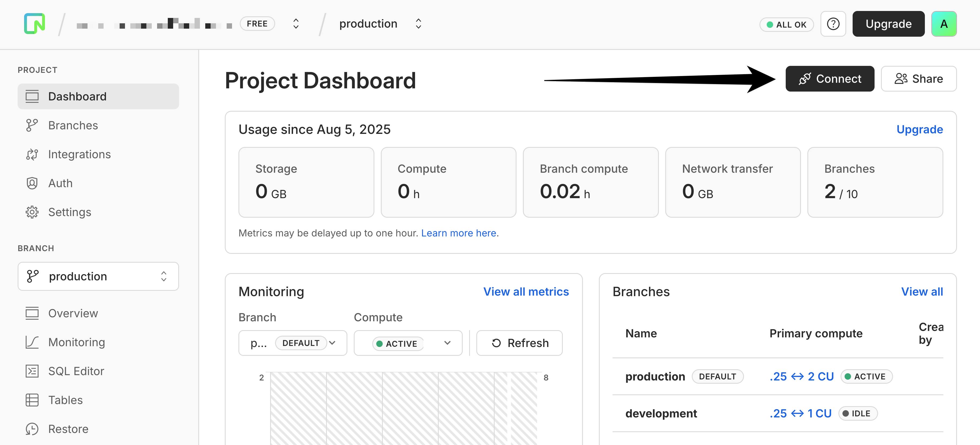Click the Share button
This screenshot has width=980, height=445.
pos(919,79)
